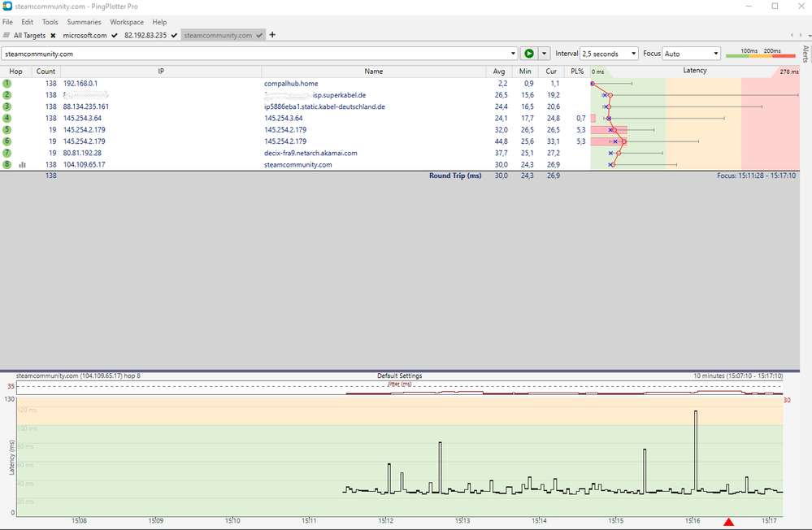
Task: Add a new target with the plus icon
Action: 271,36
